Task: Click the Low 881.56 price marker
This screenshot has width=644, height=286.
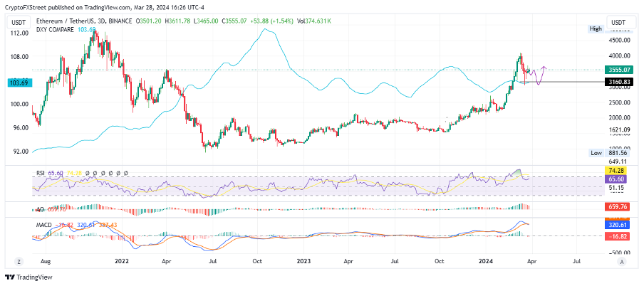Action: (610, 152)
